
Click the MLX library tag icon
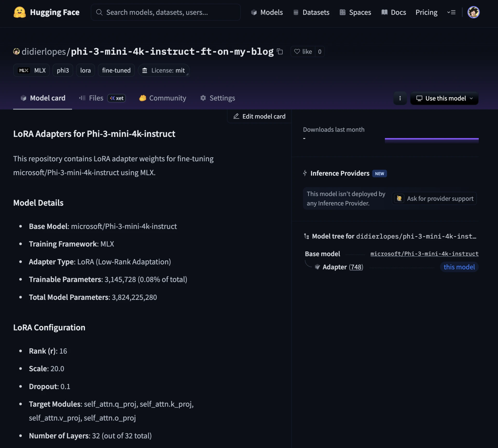(x=24, y=70)
